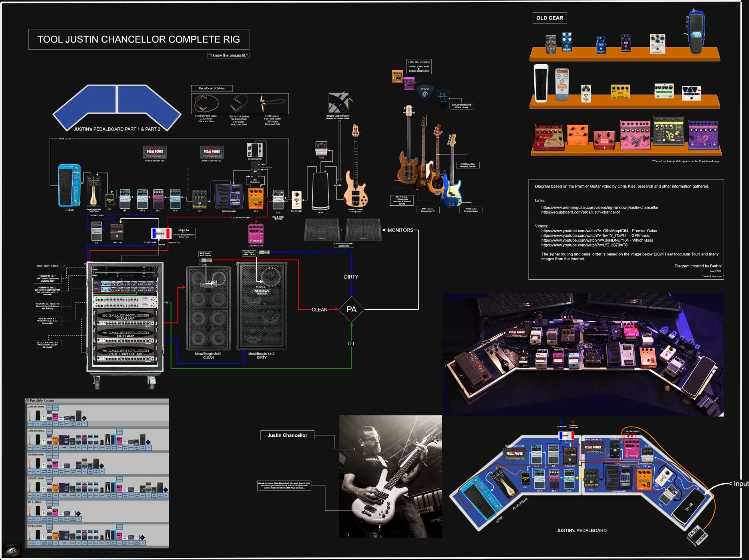Image resolution: width=749 pixels, height=560 pixels.
Task: Click the stage photo of the pedalboard
Action: (583, 354)
